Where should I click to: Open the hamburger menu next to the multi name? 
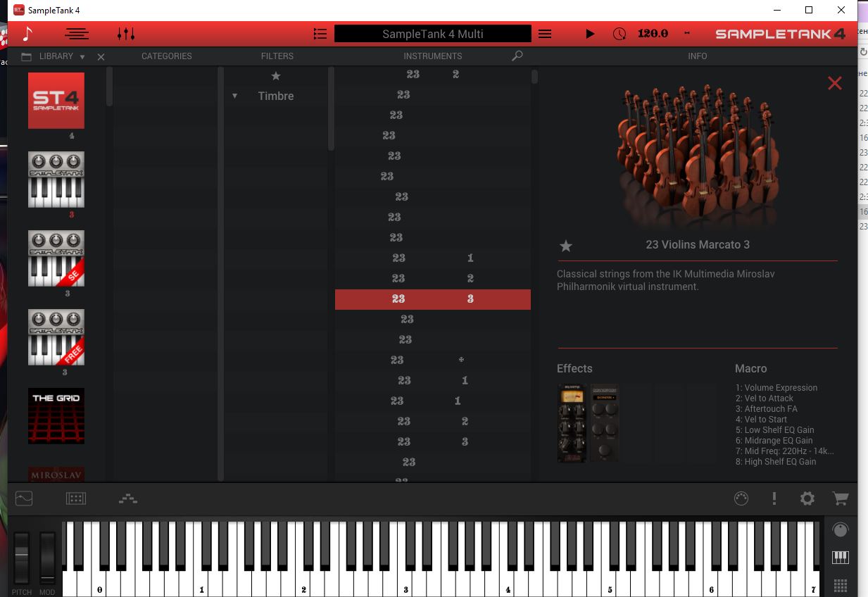(544, 33)
